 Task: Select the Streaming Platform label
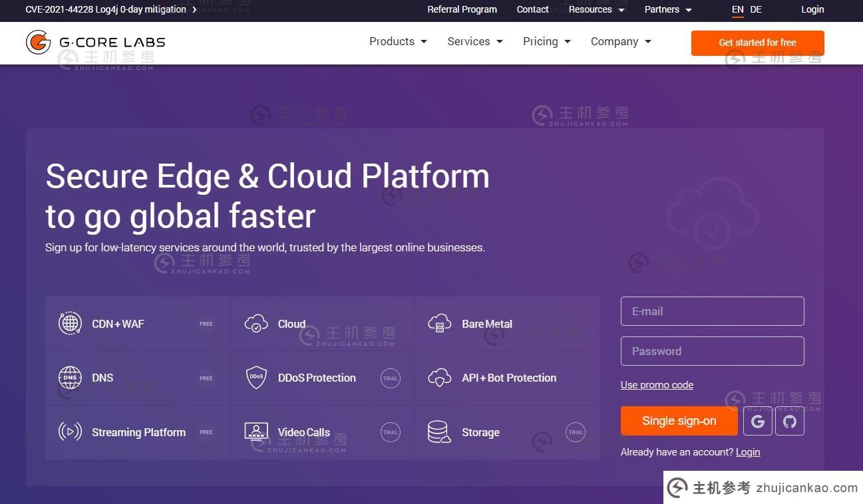(x=138, y=432)
